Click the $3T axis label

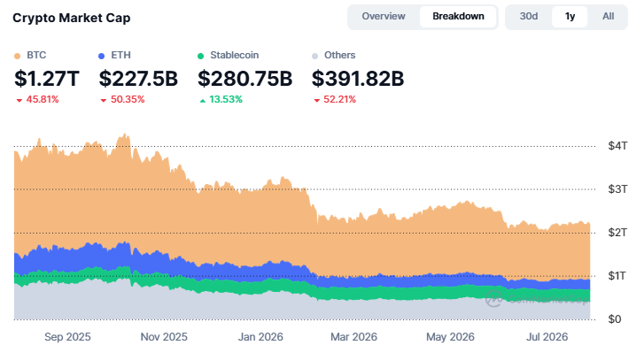tap(617, 189)
